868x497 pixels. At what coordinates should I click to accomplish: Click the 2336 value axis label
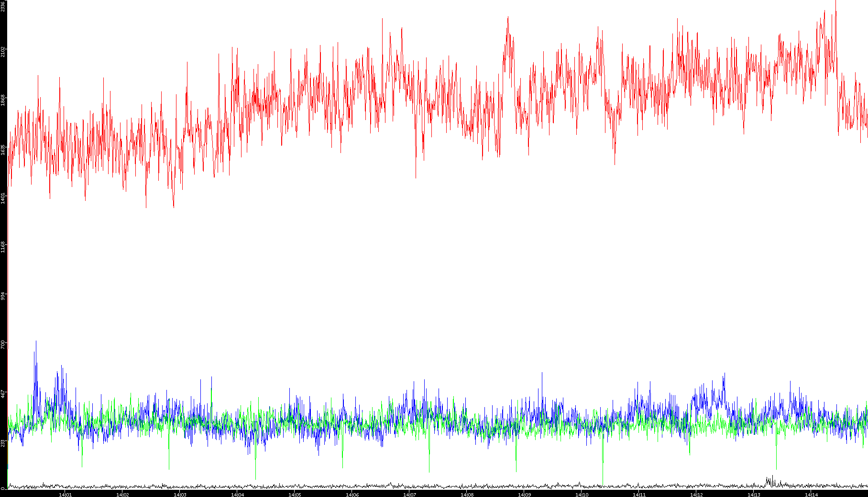click(3, 6)
